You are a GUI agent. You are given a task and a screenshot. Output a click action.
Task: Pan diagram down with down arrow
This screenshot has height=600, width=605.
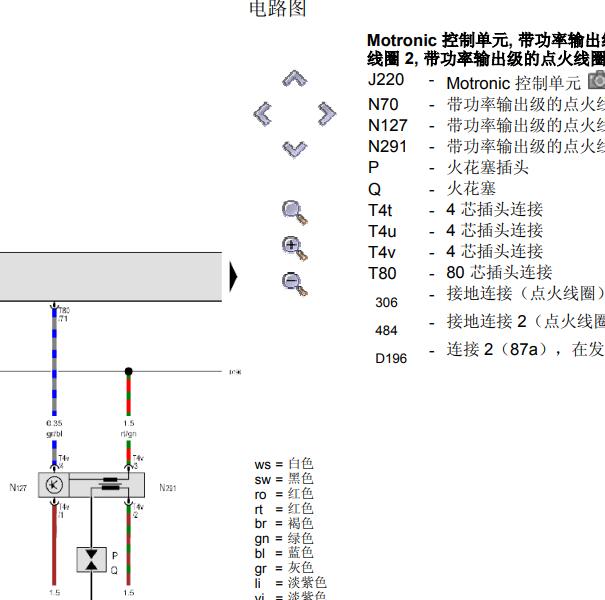(295, 149)
